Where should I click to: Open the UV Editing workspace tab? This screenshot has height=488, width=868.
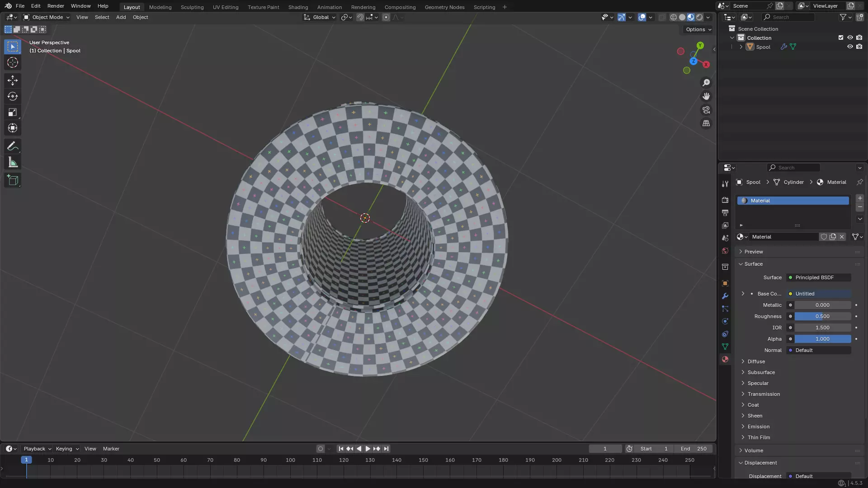pyautogui.click(x=225, y=7)
